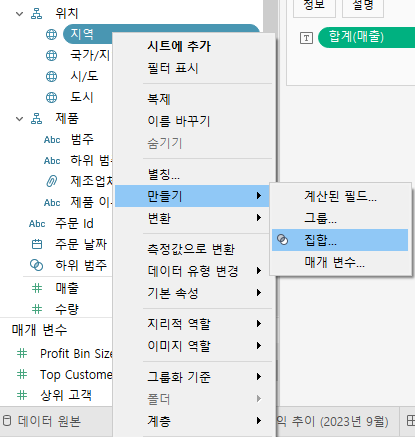Click the calendar icon beside 주문 날짜
Screen dimensions: 415x437
[37, 244]
